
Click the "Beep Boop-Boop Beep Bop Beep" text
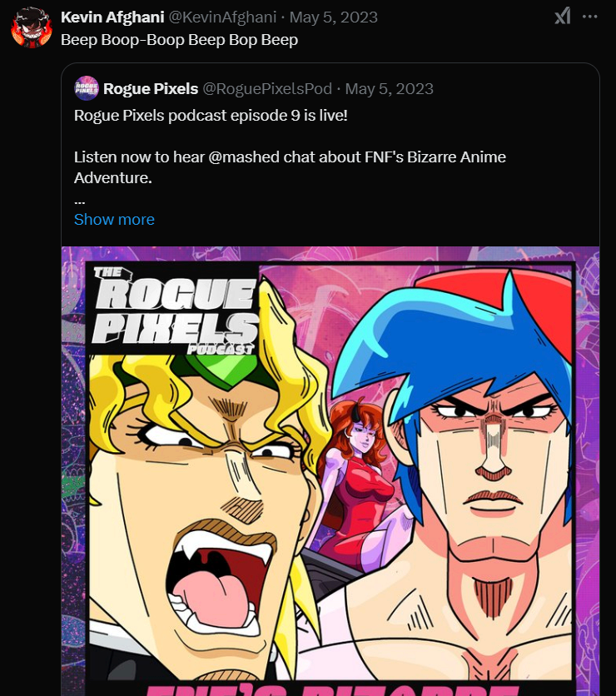pyautogui.click(x=179, y=40)
